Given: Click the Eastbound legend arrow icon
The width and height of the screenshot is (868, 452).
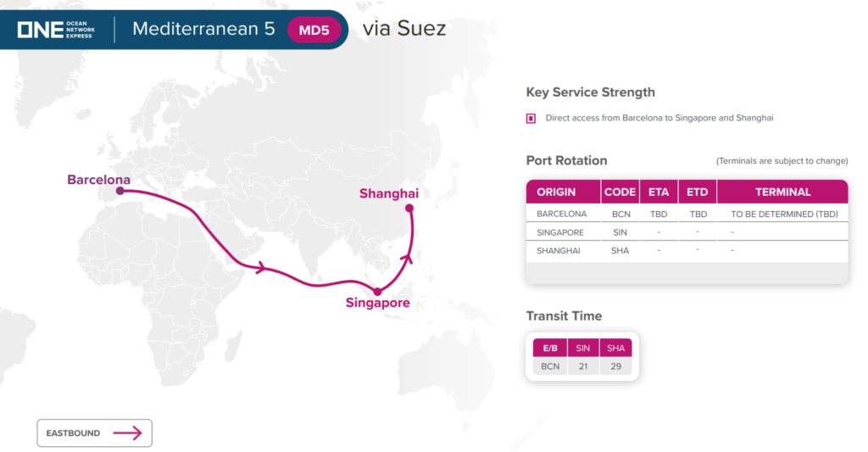Looking at the screenshot, I should click(x=127, y=433).
